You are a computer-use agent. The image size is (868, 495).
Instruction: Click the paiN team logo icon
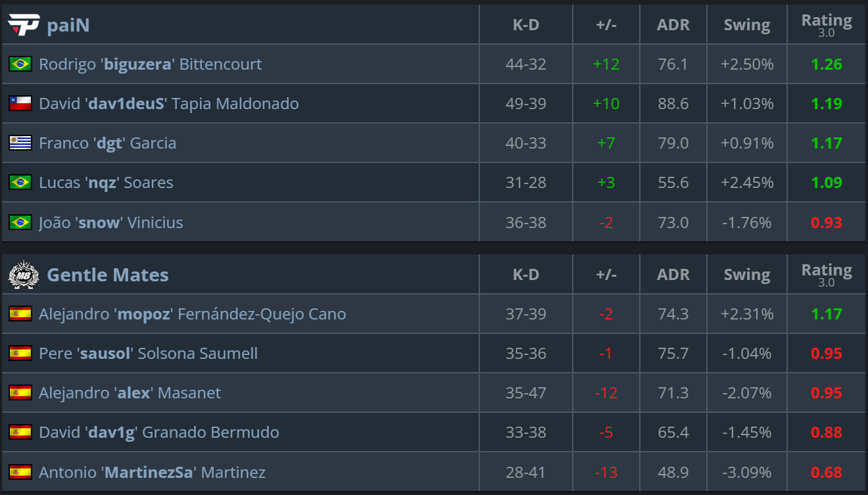coord(24,25)
